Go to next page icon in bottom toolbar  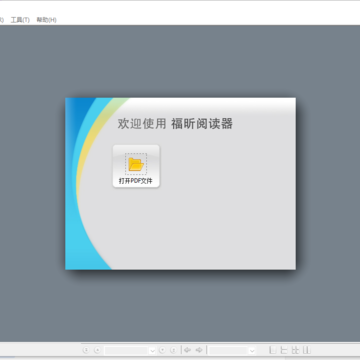(162, 350)
